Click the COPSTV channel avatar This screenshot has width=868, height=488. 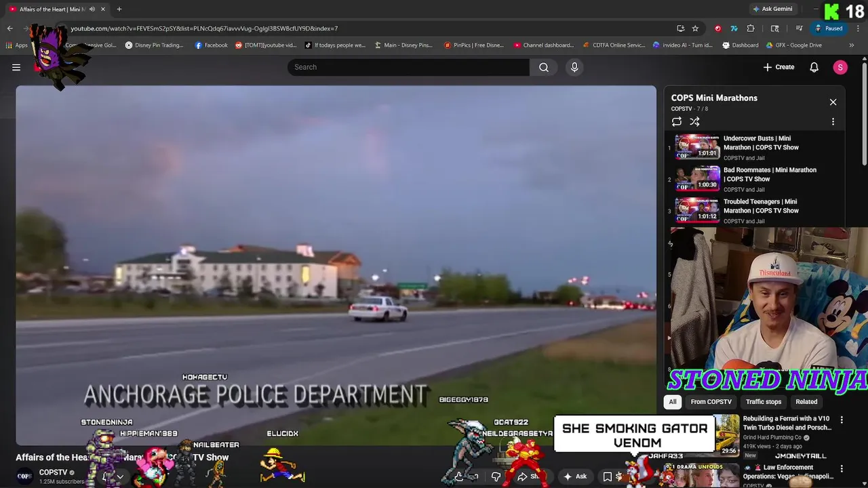[x=24, y=476]
